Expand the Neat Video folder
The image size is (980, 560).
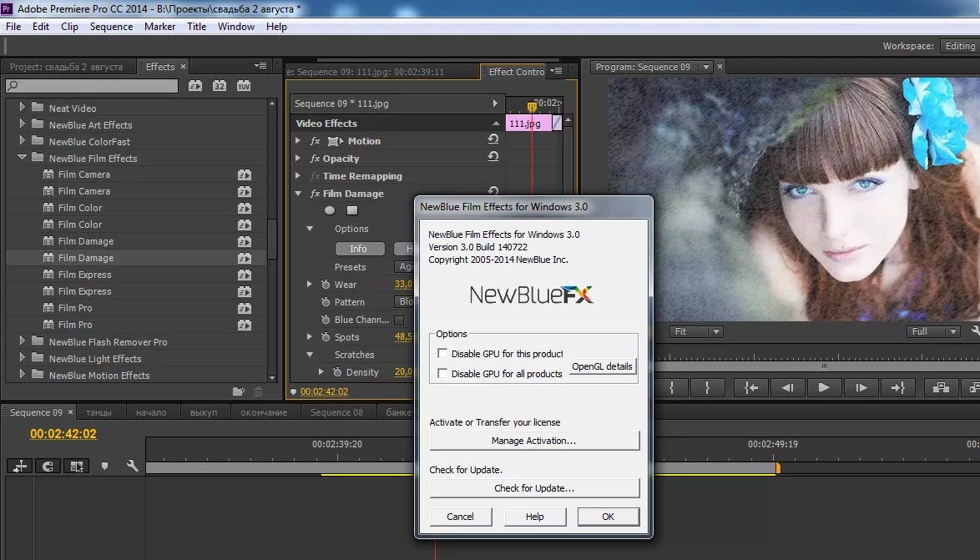(23, 107)
